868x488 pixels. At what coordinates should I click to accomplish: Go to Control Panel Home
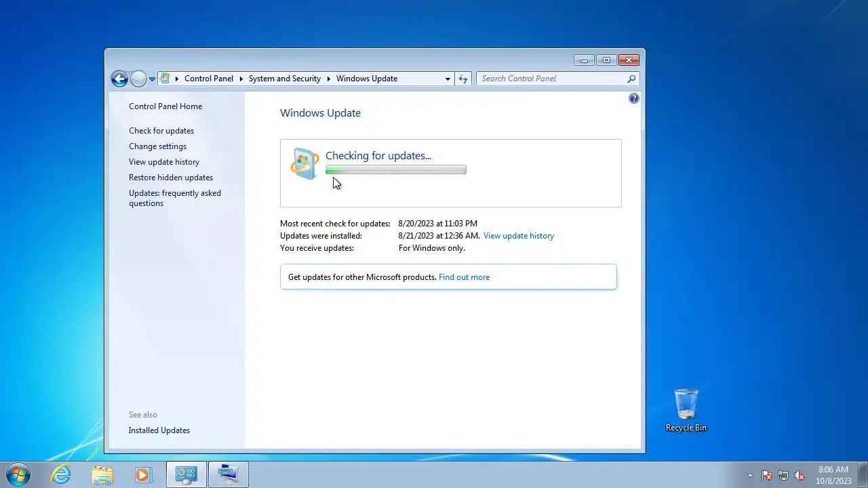(x=165, y=106)
